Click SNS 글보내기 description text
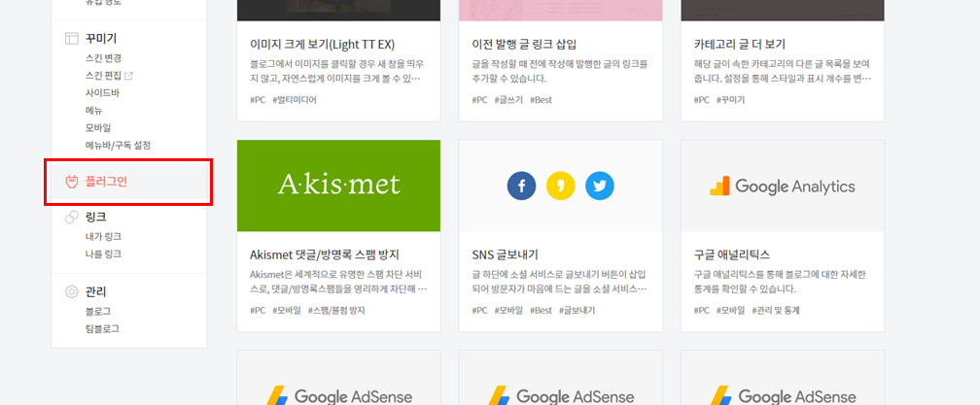980x405 pixels. tap(559, 282)
